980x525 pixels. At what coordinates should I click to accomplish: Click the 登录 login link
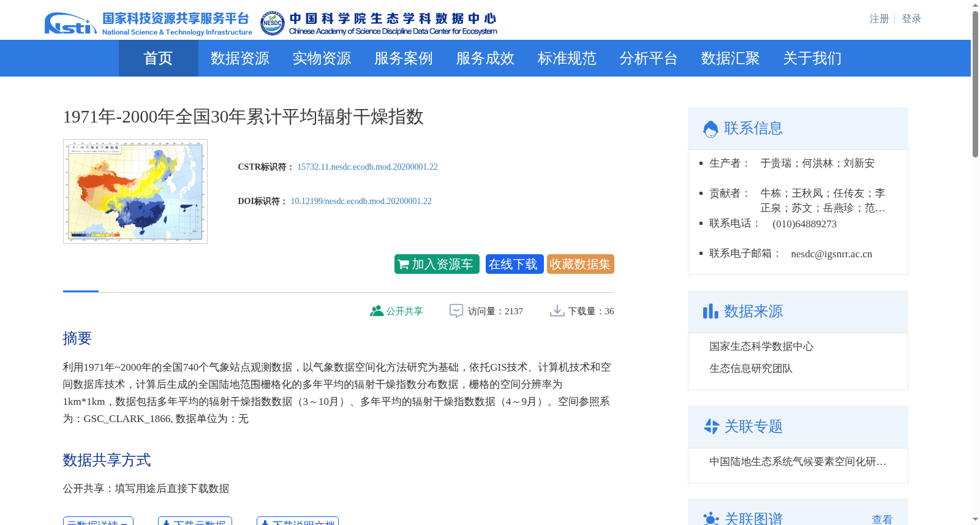911,19
